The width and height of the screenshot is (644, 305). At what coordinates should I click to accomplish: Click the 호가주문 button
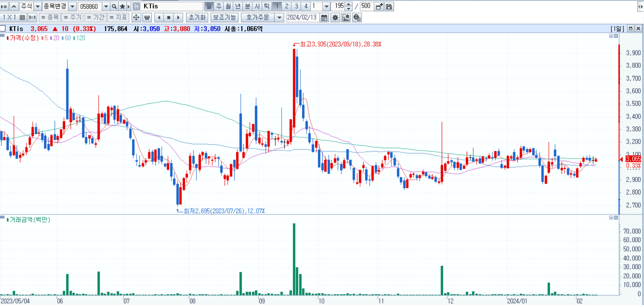[258, 17]
